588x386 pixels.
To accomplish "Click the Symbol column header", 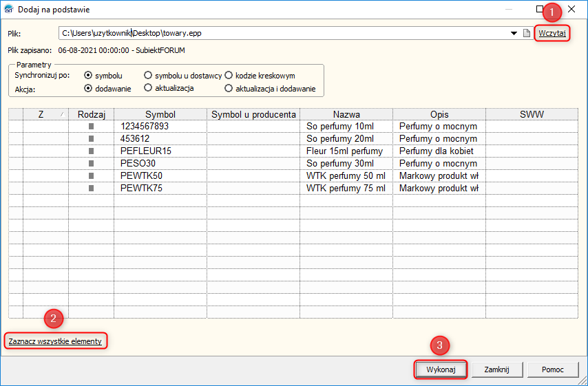I will tap(160, 114).
